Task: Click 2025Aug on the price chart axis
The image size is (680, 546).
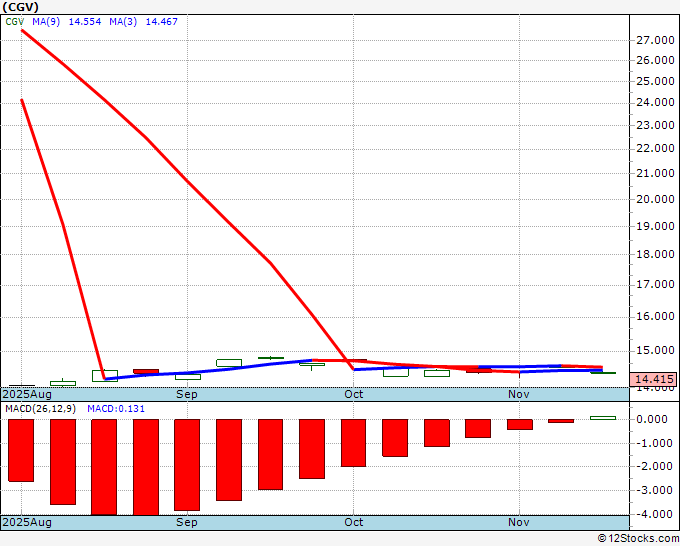Action: tap(27, 394)
